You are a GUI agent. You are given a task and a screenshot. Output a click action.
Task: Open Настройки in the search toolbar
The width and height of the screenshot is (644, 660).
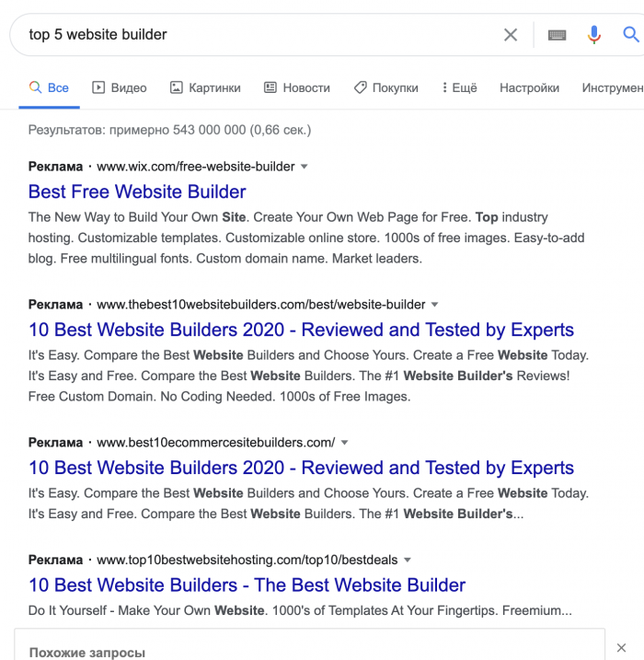529,87
